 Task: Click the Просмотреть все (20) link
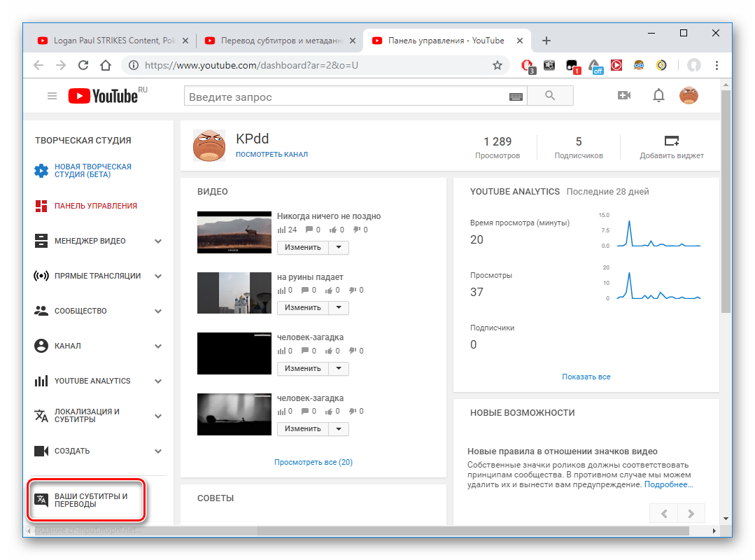click(x=313, y=462)
